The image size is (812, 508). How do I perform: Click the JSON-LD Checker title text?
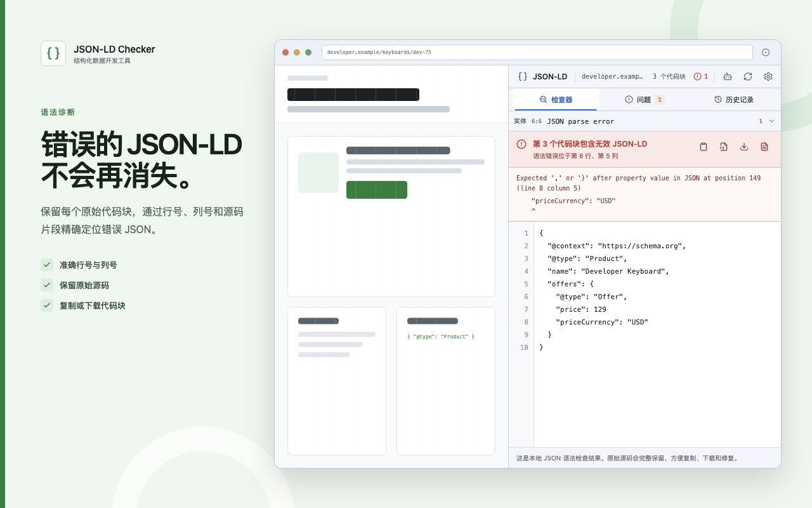(x=114, y=50)
